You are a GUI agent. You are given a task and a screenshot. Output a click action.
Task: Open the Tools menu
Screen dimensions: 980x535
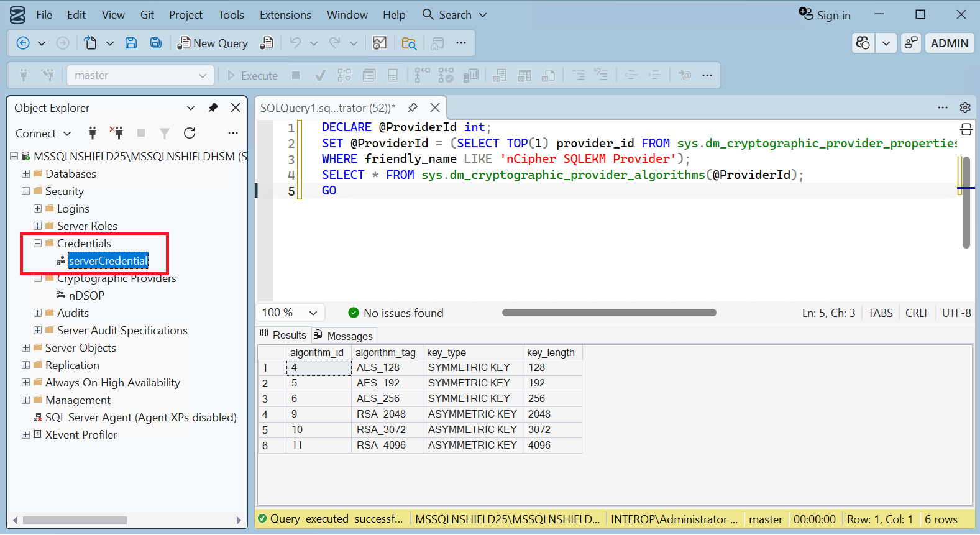231,14
